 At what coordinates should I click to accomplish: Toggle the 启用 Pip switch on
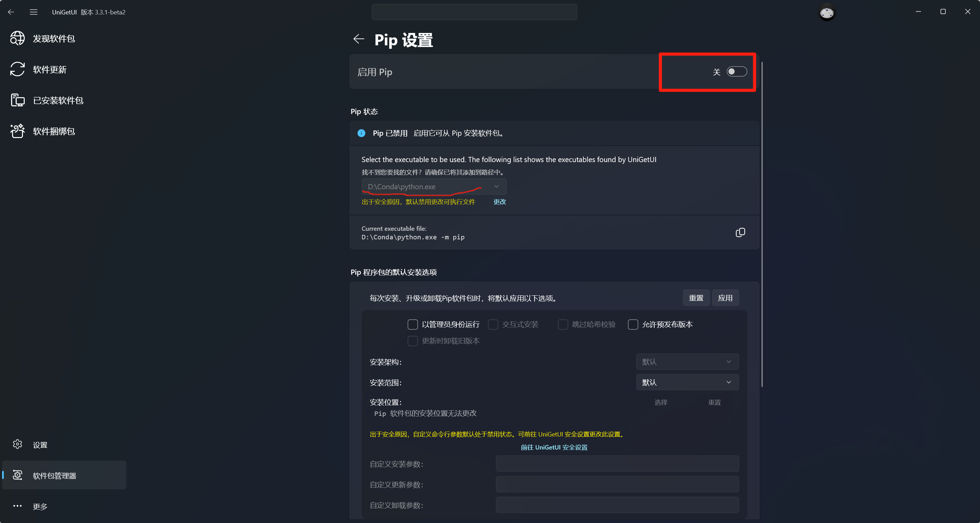click(736, 71)
